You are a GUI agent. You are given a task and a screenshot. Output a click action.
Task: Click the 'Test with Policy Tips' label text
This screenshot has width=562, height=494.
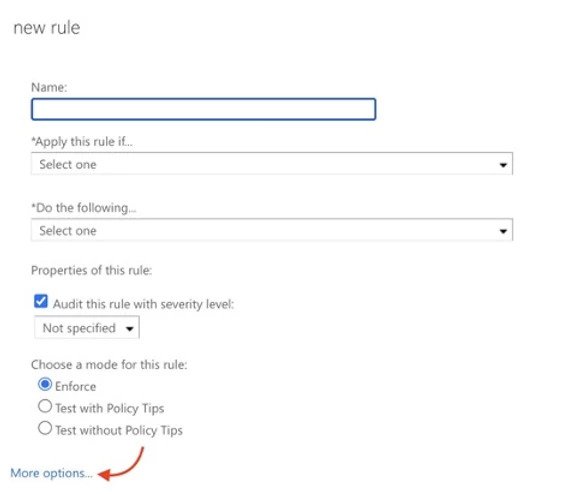point(110,409)
